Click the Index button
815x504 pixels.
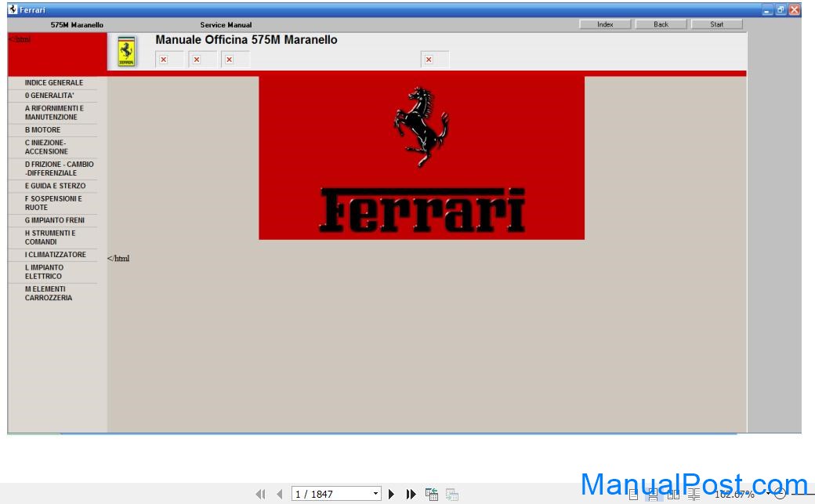click(605, 24)
